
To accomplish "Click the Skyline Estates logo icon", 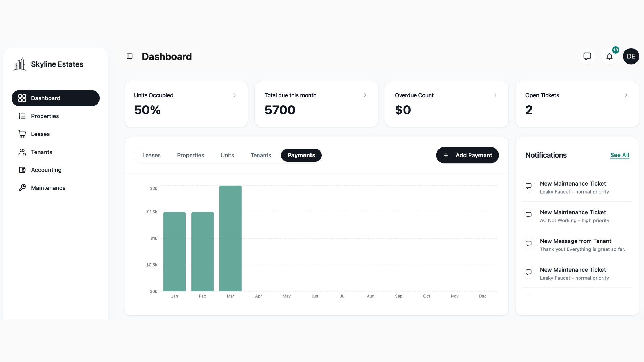I will (x=20, y=64).
